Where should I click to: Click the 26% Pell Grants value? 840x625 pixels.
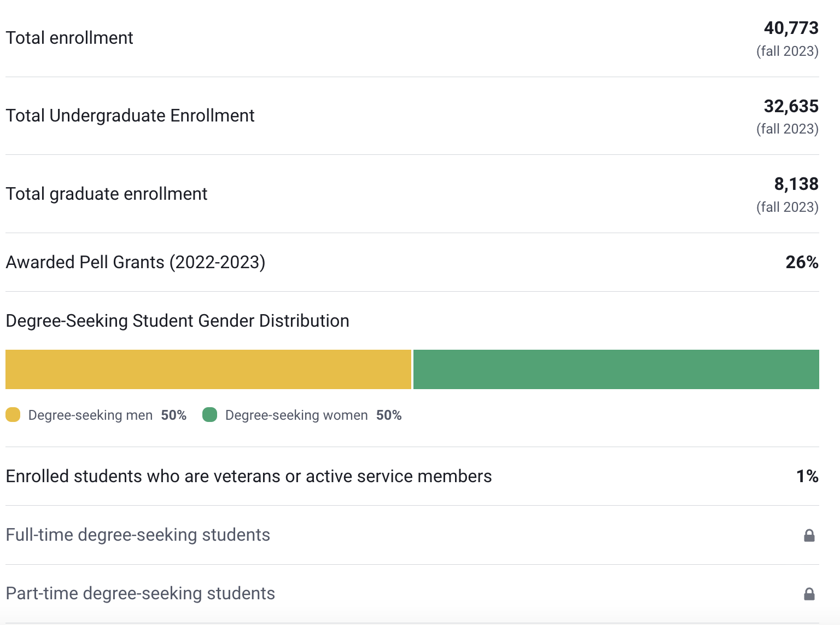802,262
